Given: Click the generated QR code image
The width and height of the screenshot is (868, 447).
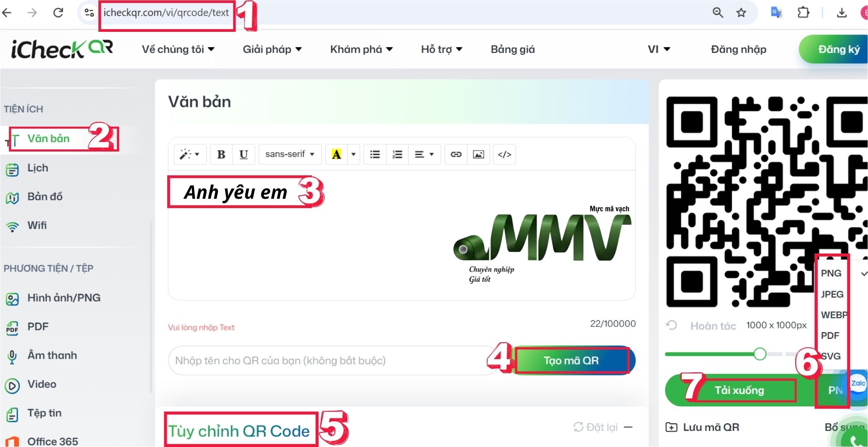Looking at the screenshot, I should coord(767,202).
